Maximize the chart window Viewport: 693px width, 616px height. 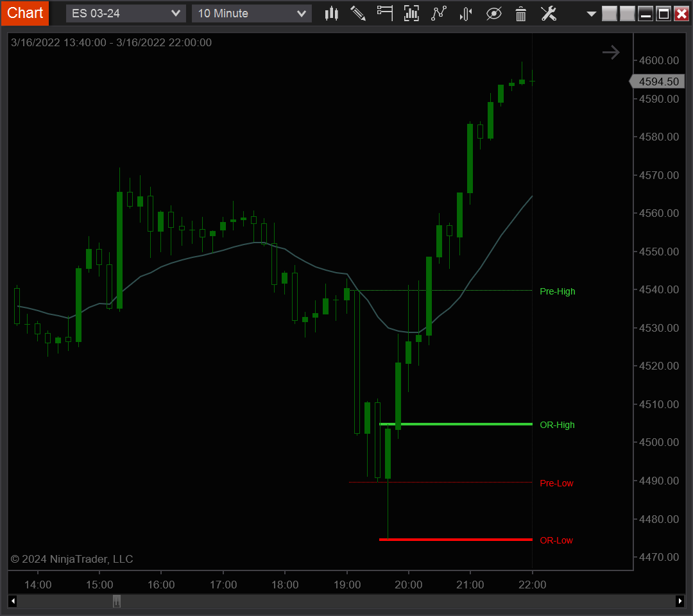664,13
